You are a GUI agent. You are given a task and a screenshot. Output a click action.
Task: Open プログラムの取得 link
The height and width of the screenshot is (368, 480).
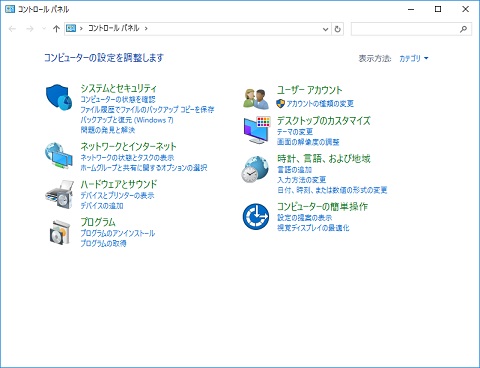click(103, 244)
